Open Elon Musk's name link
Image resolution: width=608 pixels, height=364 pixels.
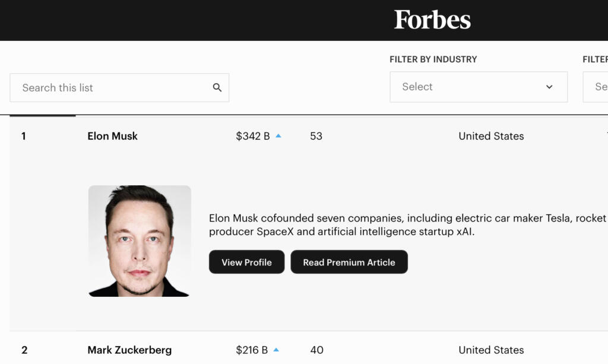pyautogui.click(x=112, y=136)
